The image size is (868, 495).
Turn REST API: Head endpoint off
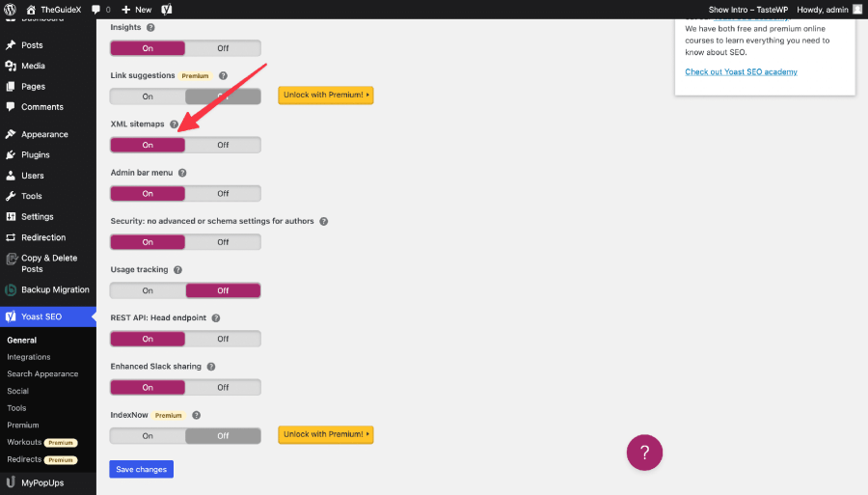(223, 339)
